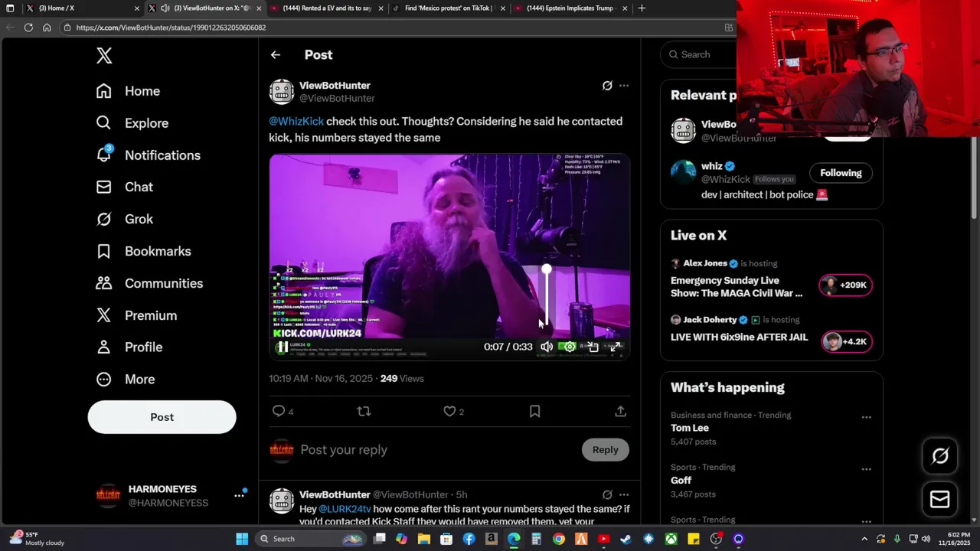Click the address bar URL
The height and width of the screenshot is (551, 980).
pos(171,28)
